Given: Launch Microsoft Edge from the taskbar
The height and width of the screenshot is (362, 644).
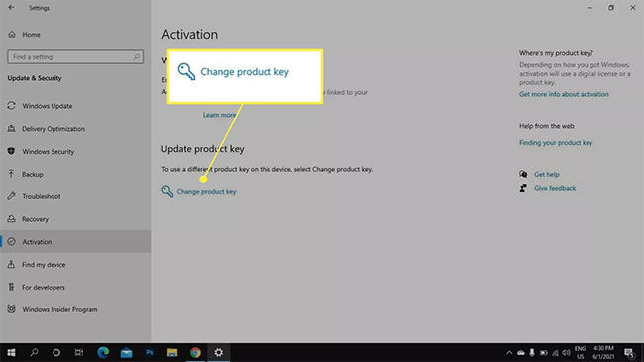Looking at the screenshot, I should (103, 352).
